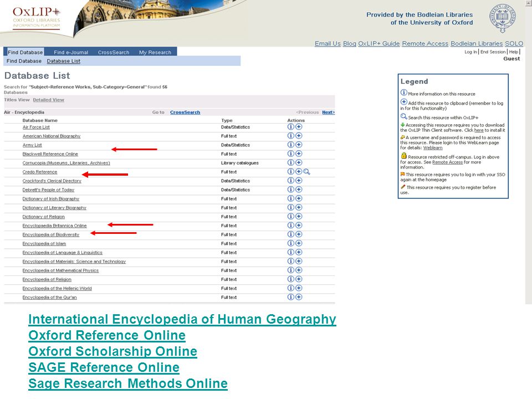Add Cornucopia resource to clipboard
The height and width of the screenshot is (399, 532).
(299, 162)
